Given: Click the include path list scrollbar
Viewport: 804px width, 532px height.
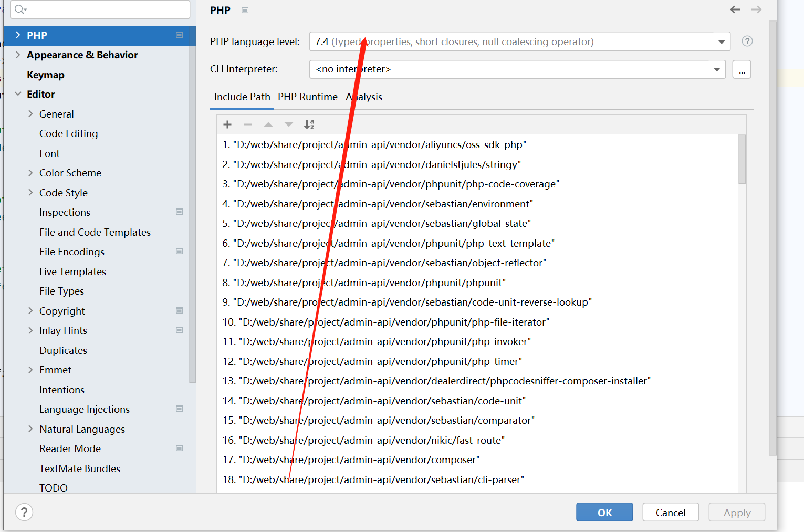Looking at the screenshot, I should tap(742, 159).
